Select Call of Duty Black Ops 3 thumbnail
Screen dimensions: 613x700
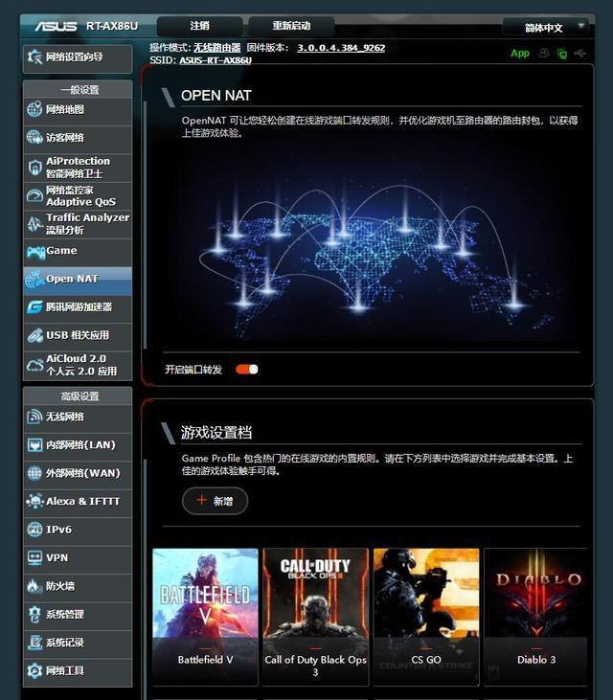316,616
